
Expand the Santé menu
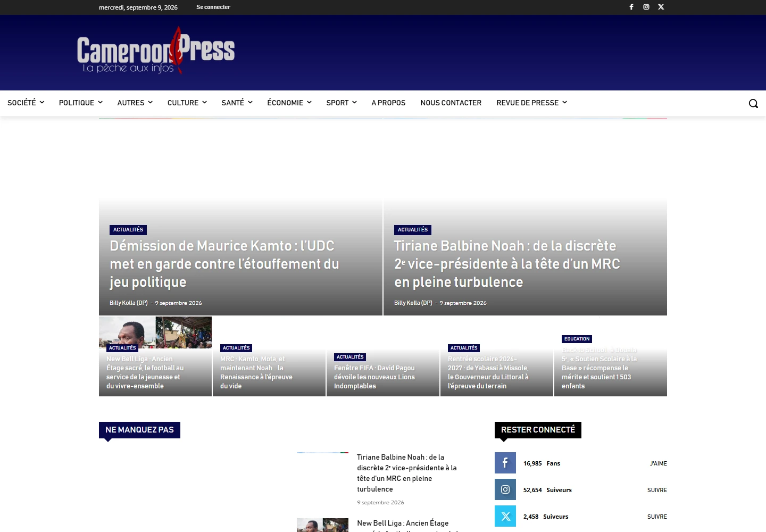coord(237,103)
